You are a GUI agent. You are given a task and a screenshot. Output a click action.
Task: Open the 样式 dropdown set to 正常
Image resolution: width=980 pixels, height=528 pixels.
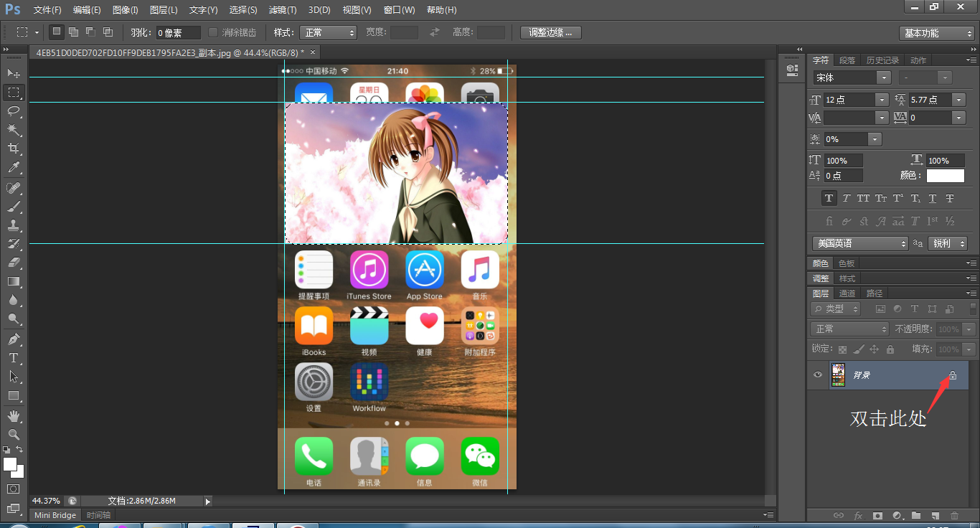(x=327, y=32)
